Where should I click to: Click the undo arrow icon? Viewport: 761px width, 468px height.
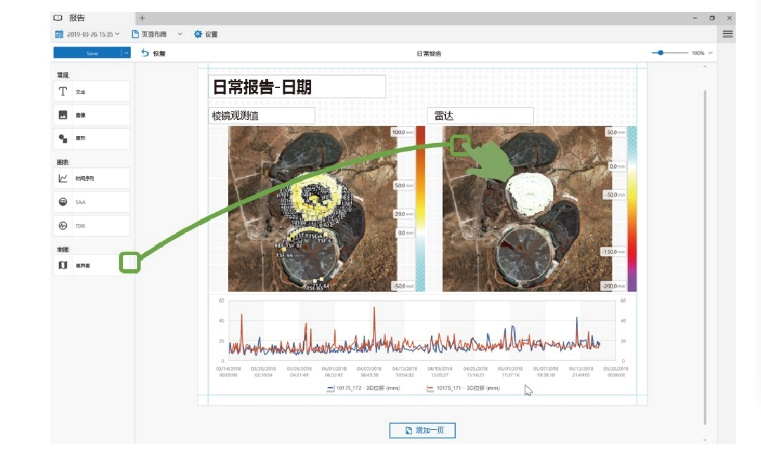pyautogui.click(x=145, y=53)
